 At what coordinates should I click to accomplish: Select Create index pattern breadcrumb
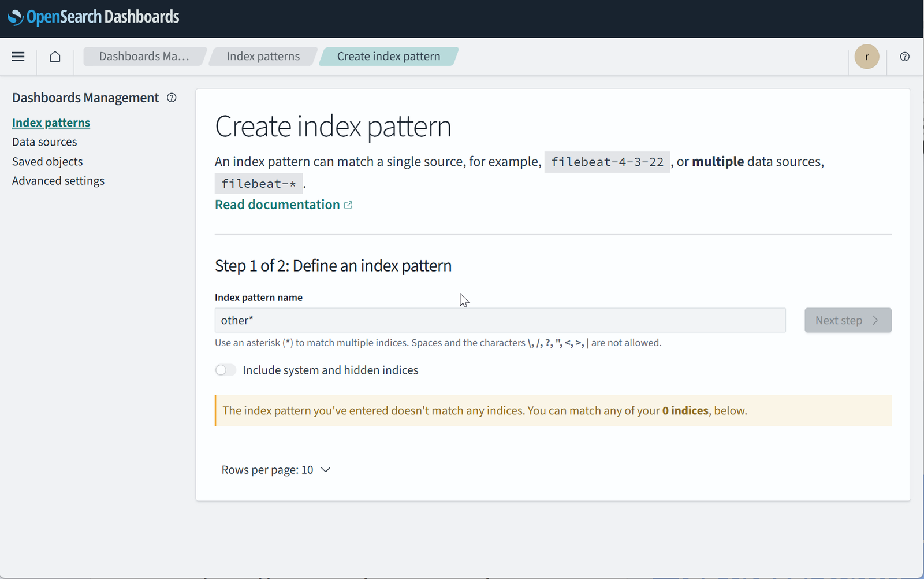(389, 57)
